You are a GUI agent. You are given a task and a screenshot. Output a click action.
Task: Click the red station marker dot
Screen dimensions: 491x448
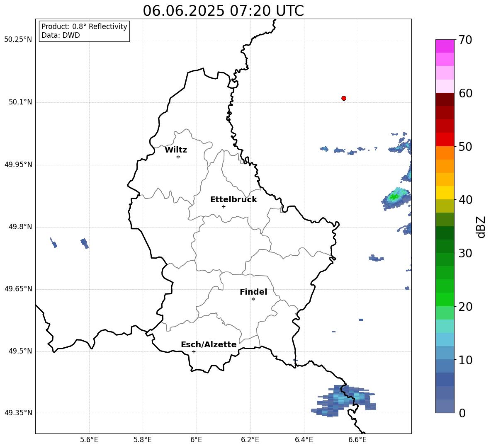click(344, 98)
